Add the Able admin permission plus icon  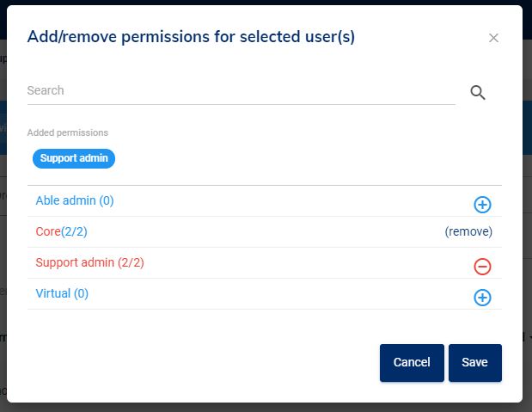tap(482, 205)
